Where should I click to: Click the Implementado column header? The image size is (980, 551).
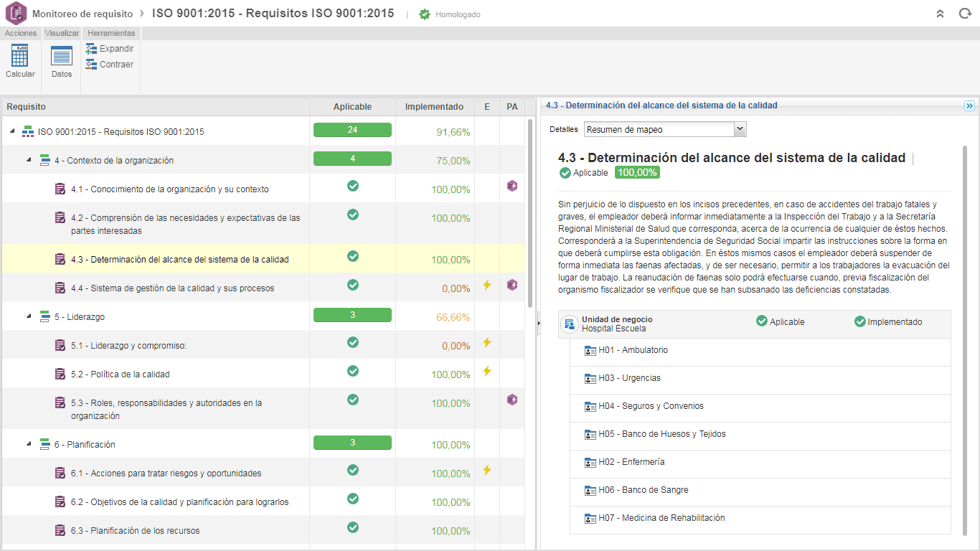(x=435, y=107)
